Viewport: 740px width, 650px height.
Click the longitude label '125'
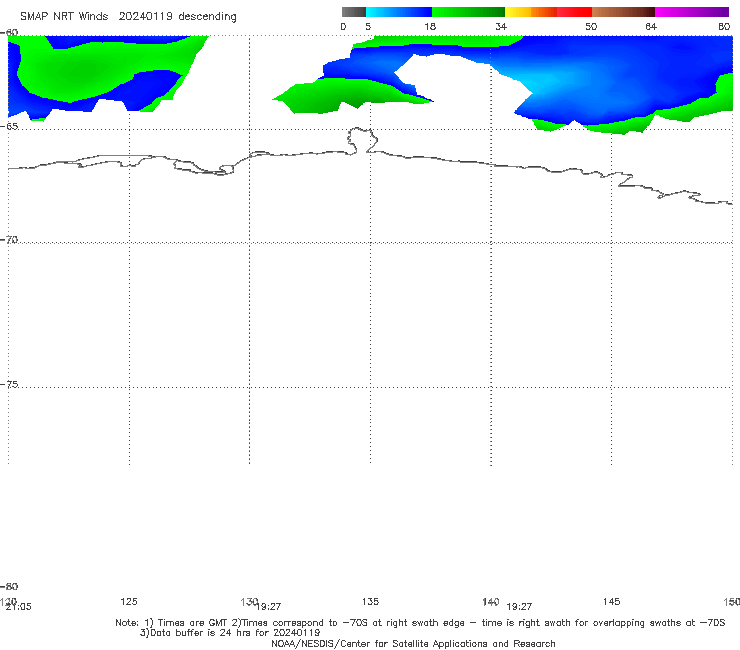click(129, 601)
